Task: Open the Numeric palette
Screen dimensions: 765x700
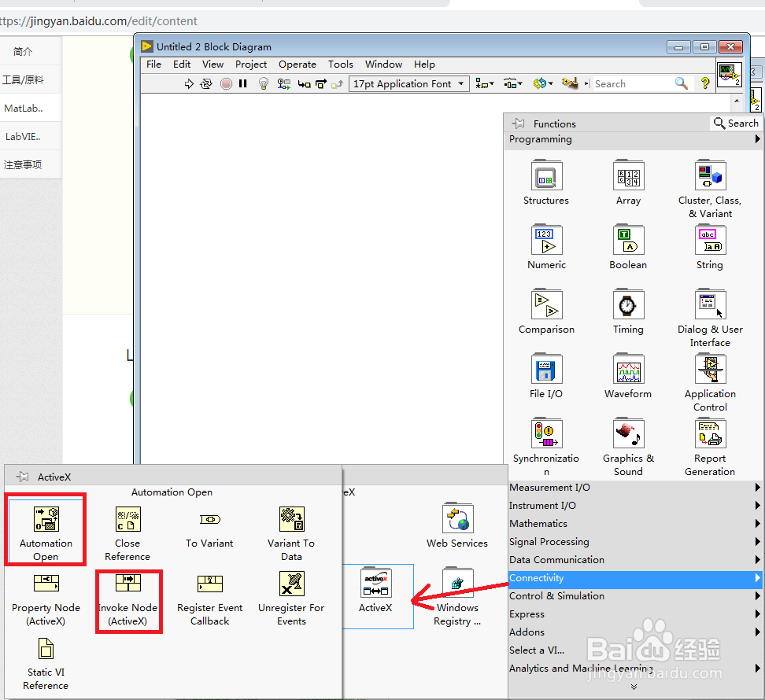Action: coord(546,247)
